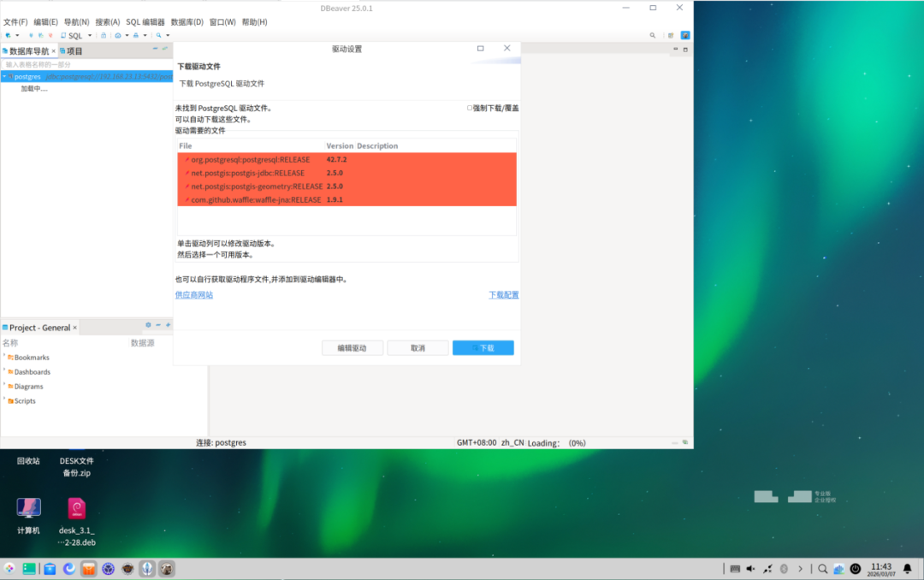Maximize the 驱动设置 dialog
The width and height of the screenshot is (924, 580).
pos(480,48)
